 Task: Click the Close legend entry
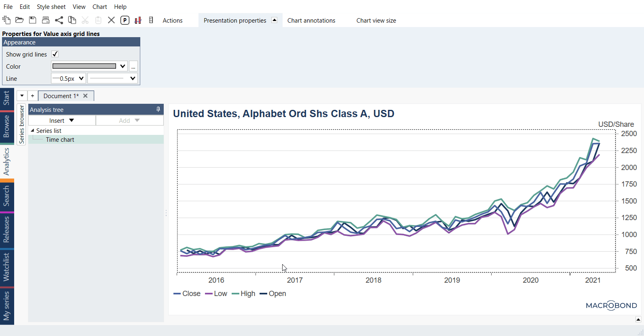point(187,294)
